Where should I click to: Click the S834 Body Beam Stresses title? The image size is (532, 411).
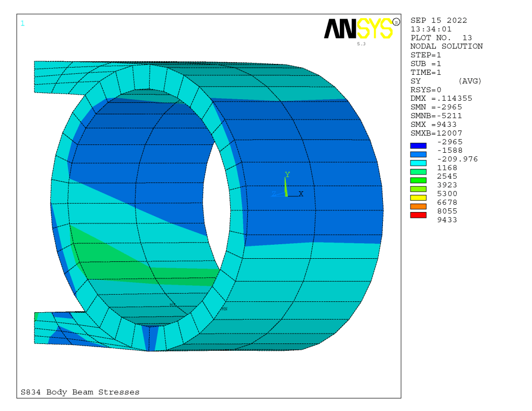click(80, 392)
